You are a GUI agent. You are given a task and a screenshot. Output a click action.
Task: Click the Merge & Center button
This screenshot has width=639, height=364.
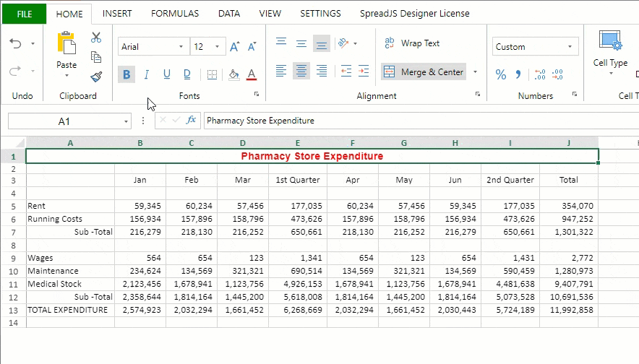pos(424,72)
